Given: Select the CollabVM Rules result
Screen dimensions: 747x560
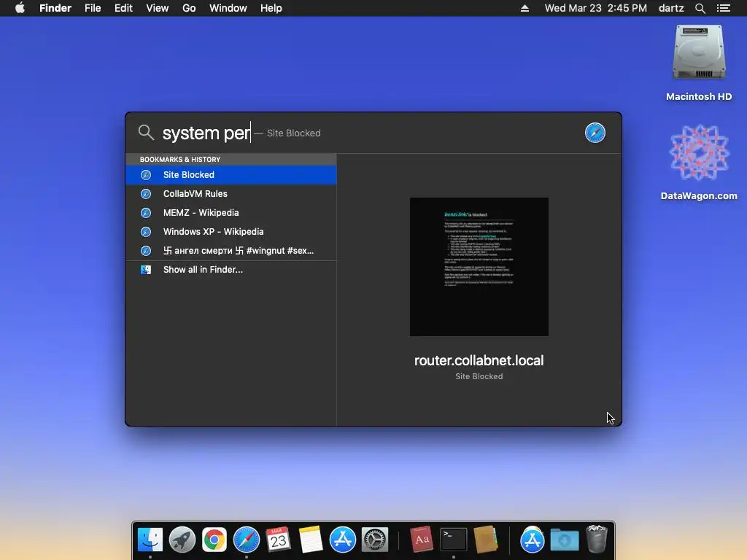Looking at the screenshot, I should 231,194.
